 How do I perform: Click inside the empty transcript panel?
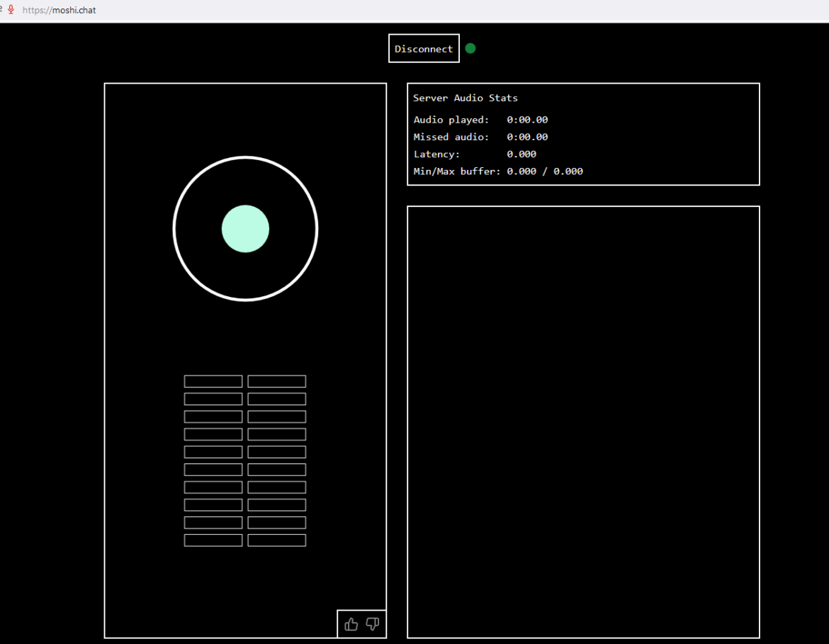tap(583, 422)
